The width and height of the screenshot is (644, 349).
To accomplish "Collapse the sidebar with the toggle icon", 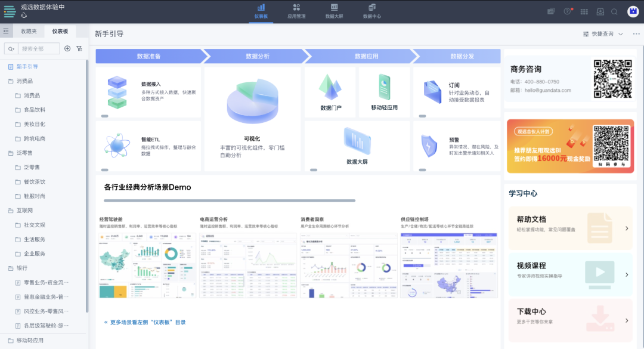I will tap(6, 31).
